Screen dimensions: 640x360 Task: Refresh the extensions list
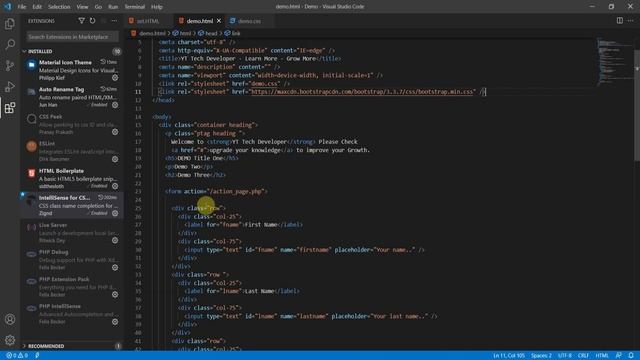(x=92, y=21)
